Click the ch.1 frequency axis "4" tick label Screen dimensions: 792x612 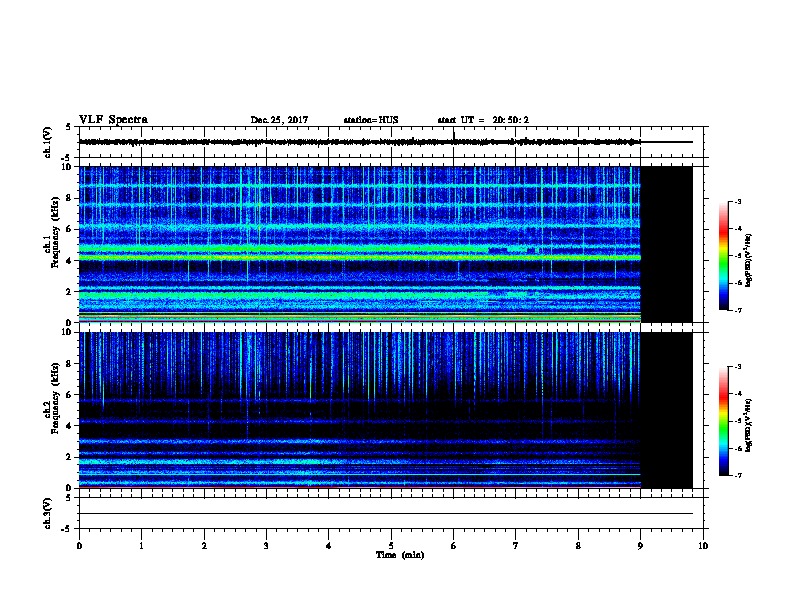70,261
